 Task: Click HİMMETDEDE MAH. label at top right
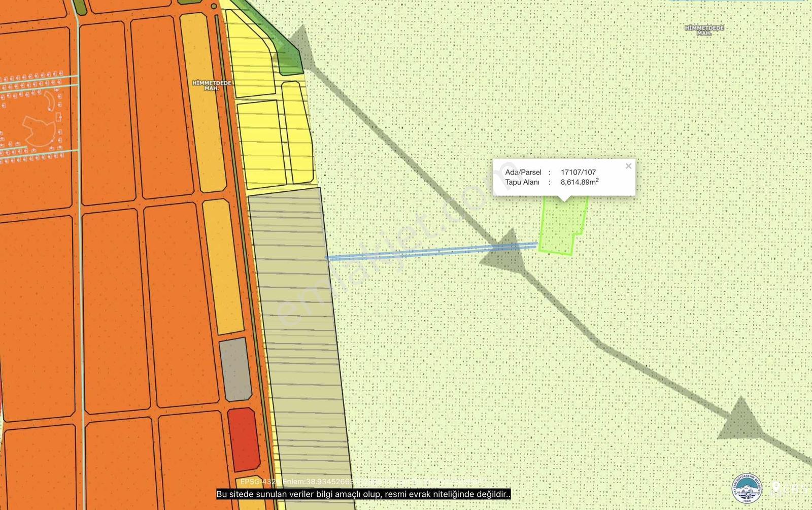click(x=704, y=30)
